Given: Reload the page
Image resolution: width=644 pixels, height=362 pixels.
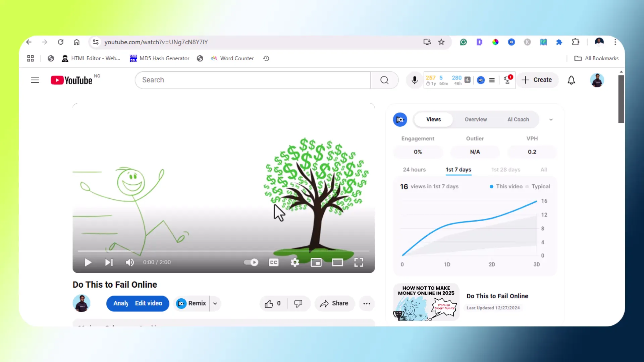Looking at the screenshot, I should click(61, 42).
